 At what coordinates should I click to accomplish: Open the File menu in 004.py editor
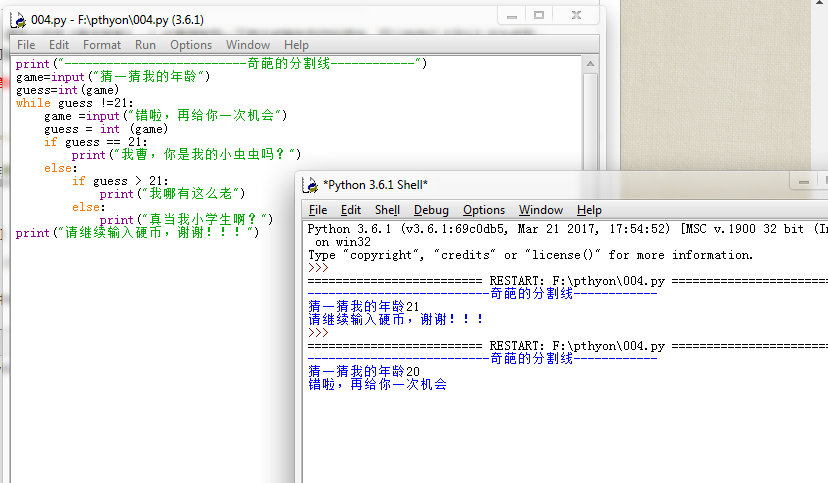[x=26, y=45]
